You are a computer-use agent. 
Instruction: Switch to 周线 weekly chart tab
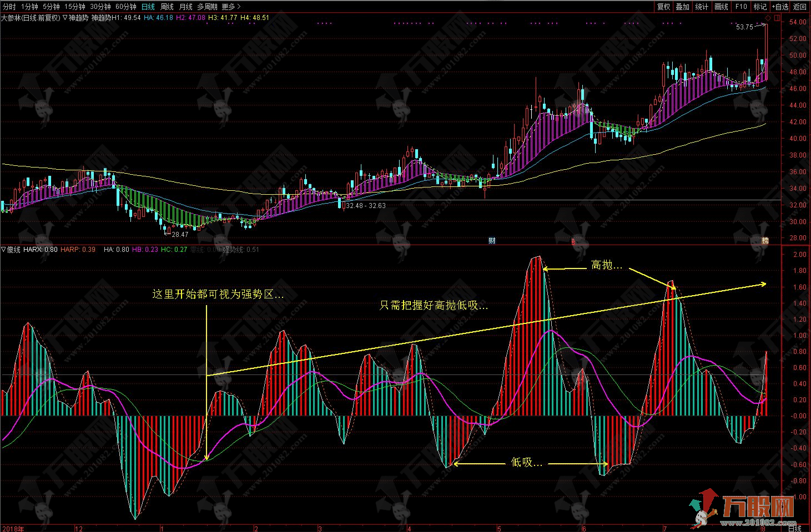click(x=167, y=7)
